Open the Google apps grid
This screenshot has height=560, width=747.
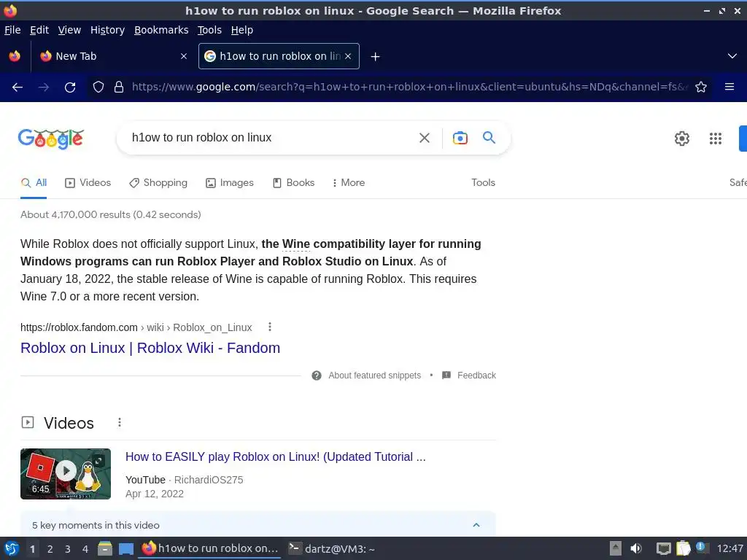point(715,139)
